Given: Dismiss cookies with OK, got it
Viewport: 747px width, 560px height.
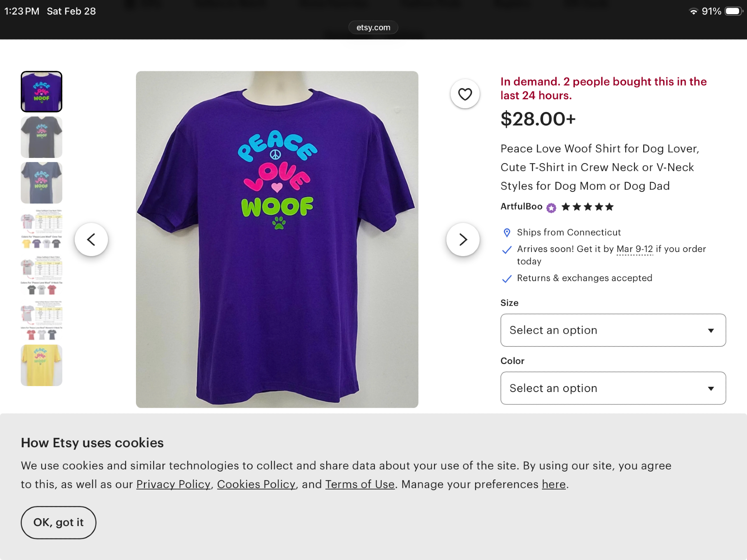Looking at the screenshot, I should 59,522.
